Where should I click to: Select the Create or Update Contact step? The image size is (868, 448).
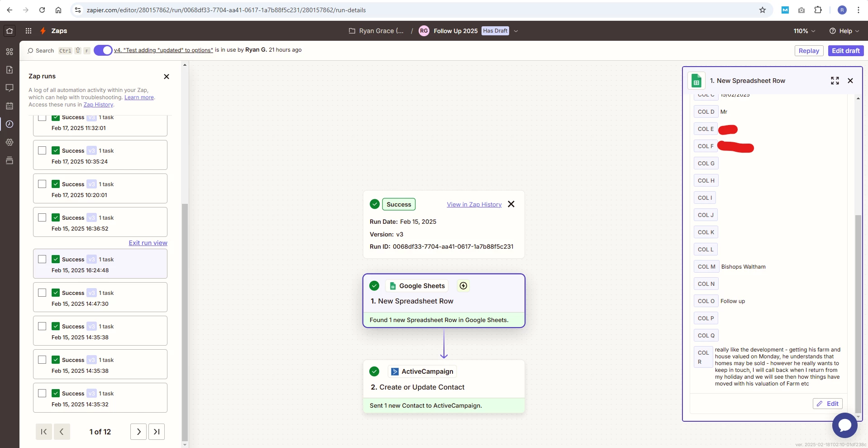pos(444,386)
